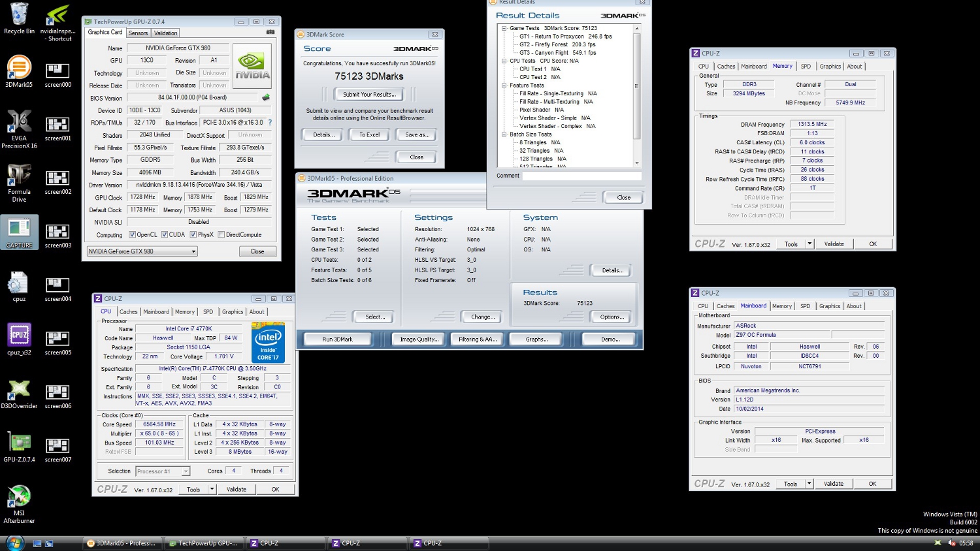Screen dimensions: 980x551
Task: Enable the DirectCompute checkbox
Action: pyautogui.click(x=221, y=235)
